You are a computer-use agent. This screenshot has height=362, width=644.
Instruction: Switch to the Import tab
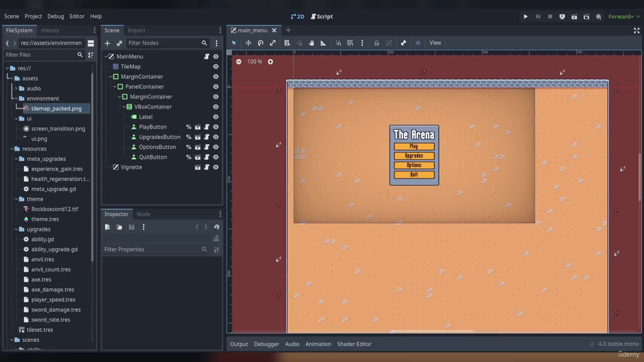pos(136,30)
